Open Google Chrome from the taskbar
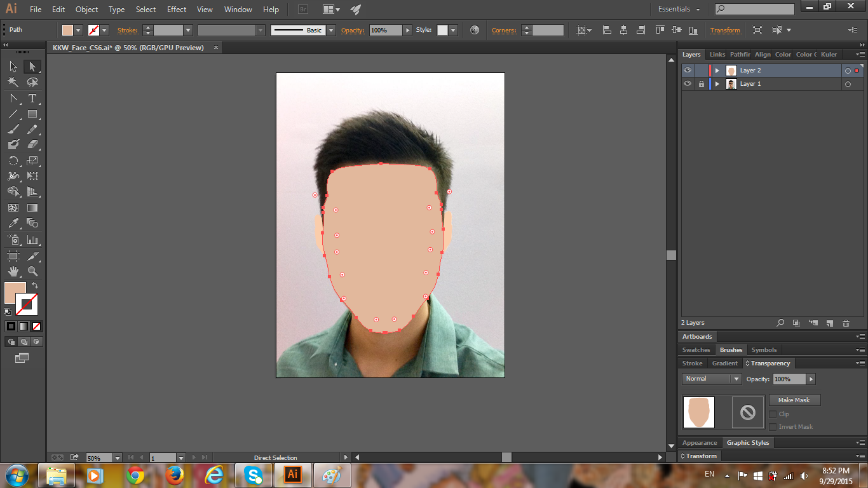Image resolution: width=868 pixels, height=488 pixels. [135, 475]
